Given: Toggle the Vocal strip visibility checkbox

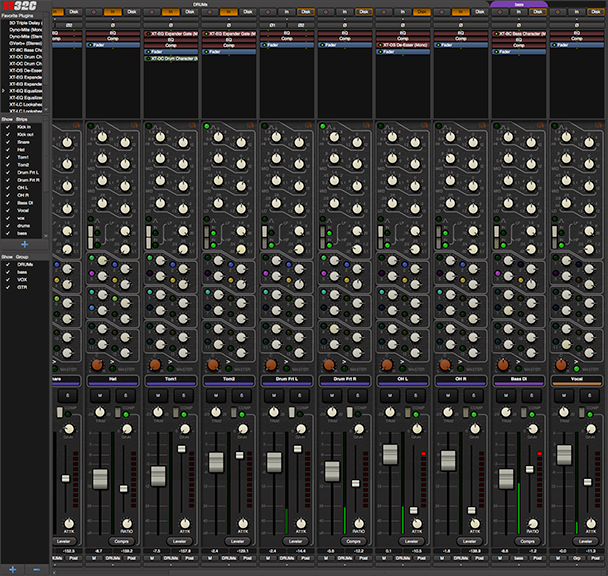Looking at the screenshot, I should click(7, 212).
